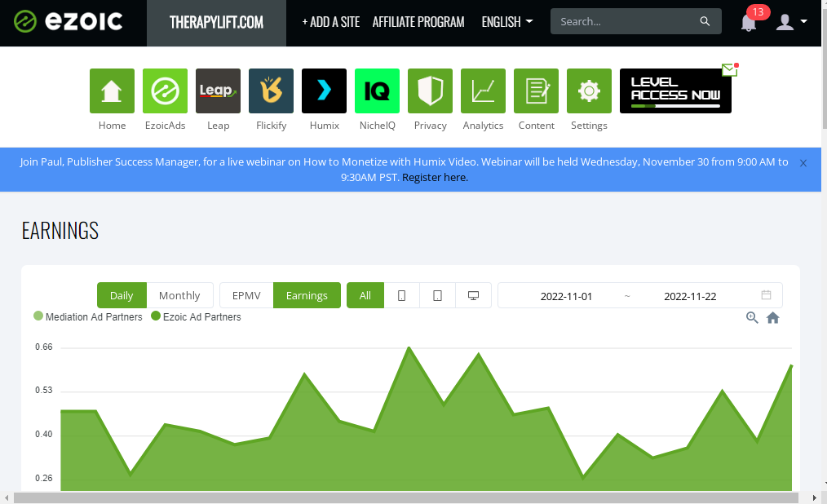
Task: Open notifications bell with 13 alerts
Action: pos(749,23)
